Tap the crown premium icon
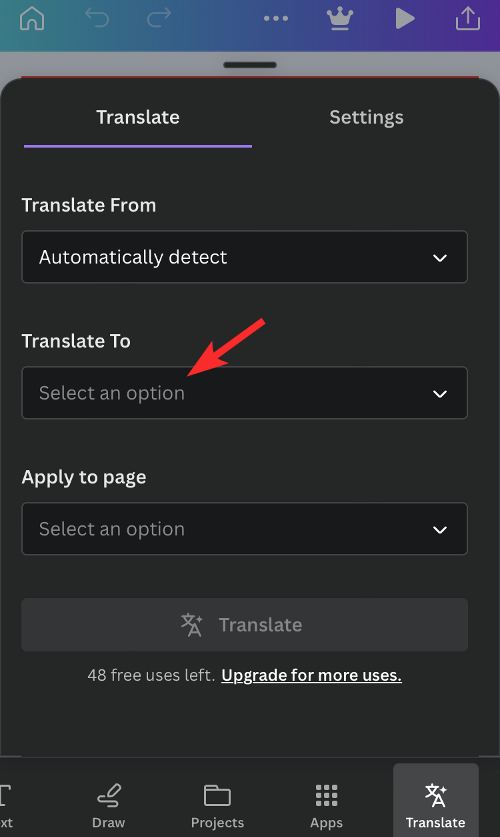The image size is (500, 837). point(339,19)
